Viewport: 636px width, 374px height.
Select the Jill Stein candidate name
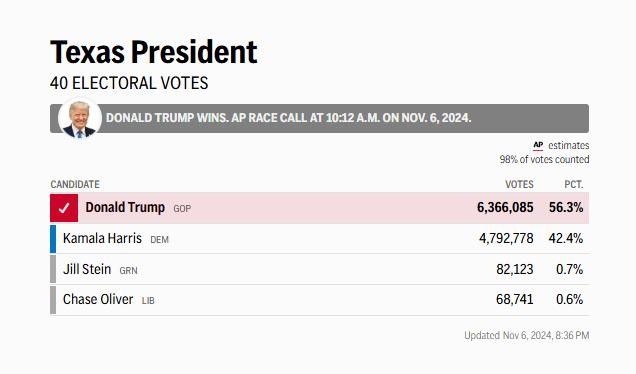87,269
